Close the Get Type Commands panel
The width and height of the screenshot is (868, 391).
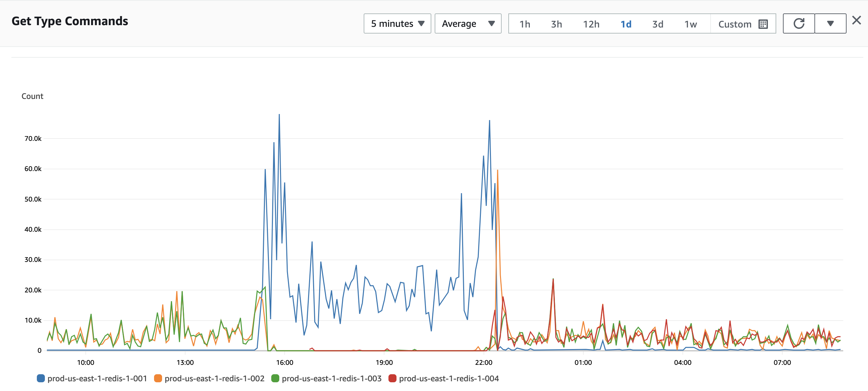click(x=856, y=20)
